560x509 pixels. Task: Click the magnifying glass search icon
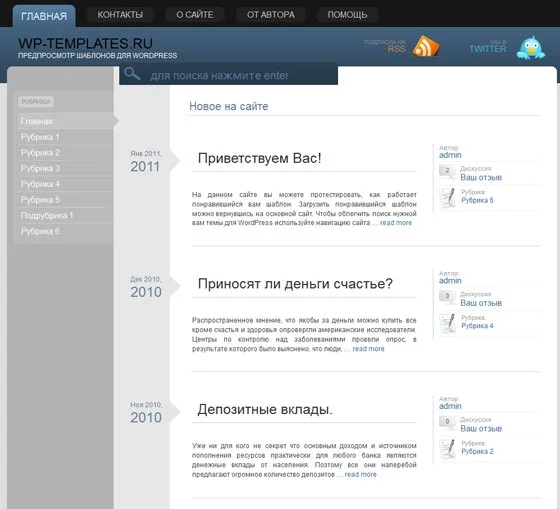[132, 74]
